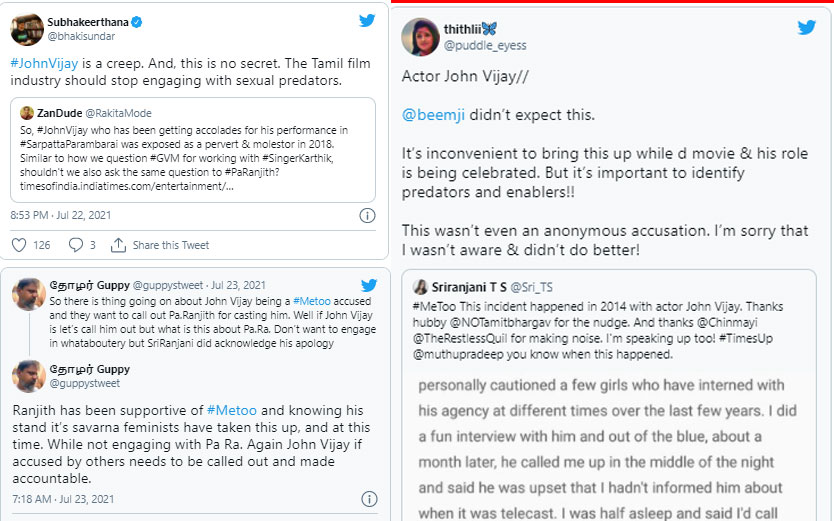Click Share this Tweet text
Viewport: 834px width, 521px height.
point(171,245)
